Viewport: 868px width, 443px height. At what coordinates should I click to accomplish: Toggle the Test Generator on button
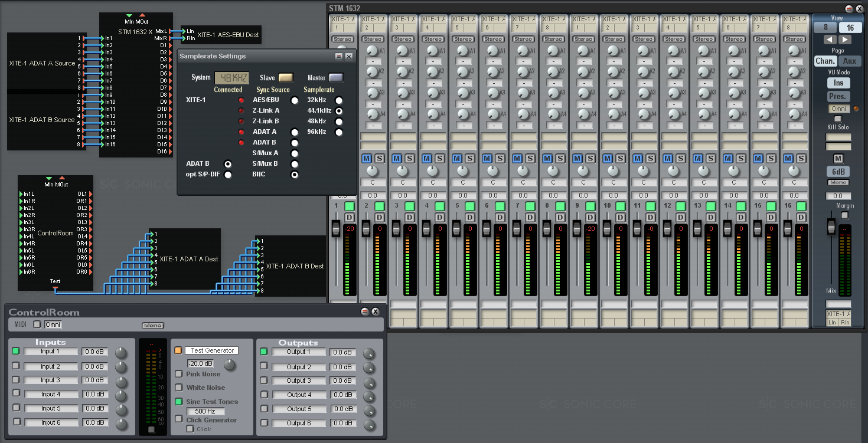178,350
